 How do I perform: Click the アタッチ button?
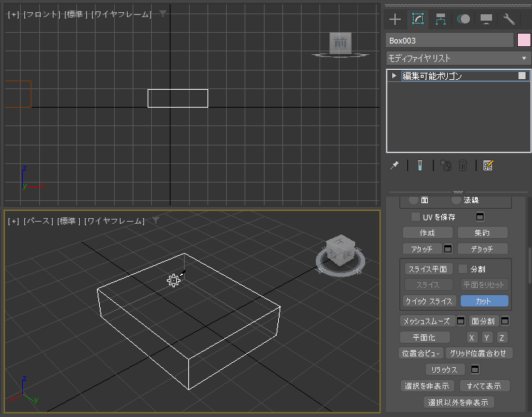422,249
